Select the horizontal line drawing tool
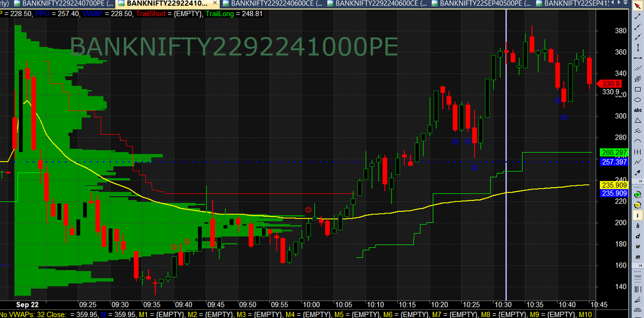Viewport: 644px width, 318px height. [638, 58]
